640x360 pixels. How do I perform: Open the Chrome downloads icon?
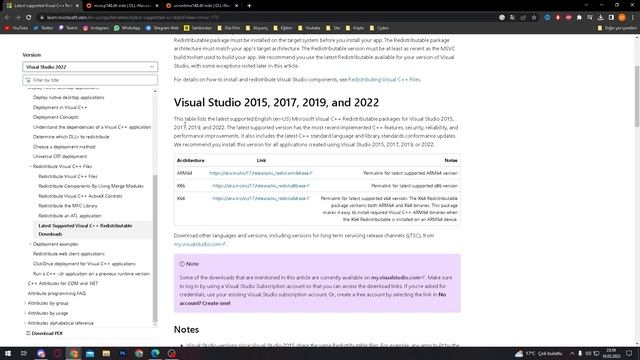[x=600, y=17]
